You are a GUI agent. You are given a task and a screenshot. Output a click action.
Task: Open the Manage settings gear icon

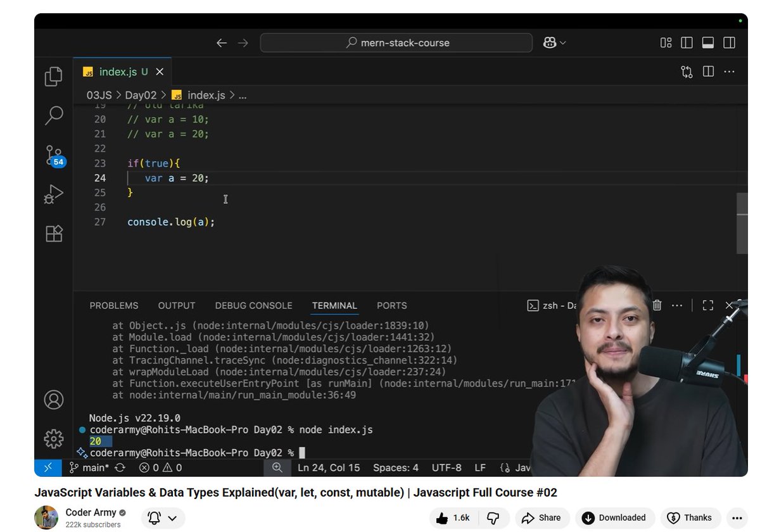click(x=54, y=438)
